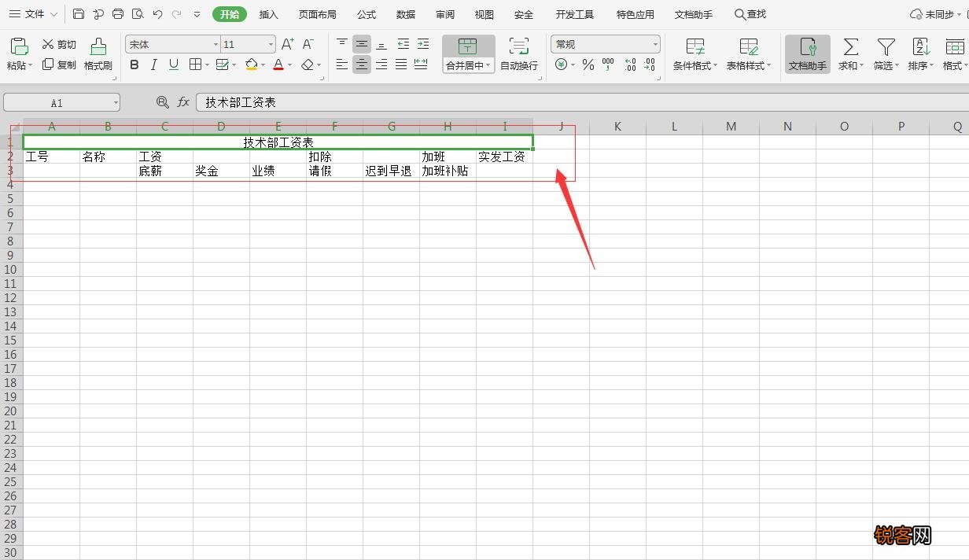Expand the quick access toolbar customize arrow
969x560 pixels.
197,14
